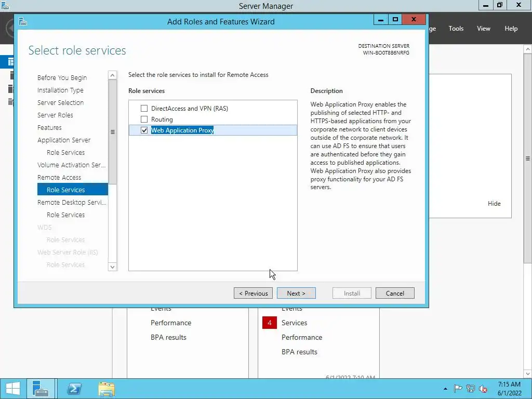Click Server Manager's scroll up arrow
The image size is (532, 399).
(528, 49)
